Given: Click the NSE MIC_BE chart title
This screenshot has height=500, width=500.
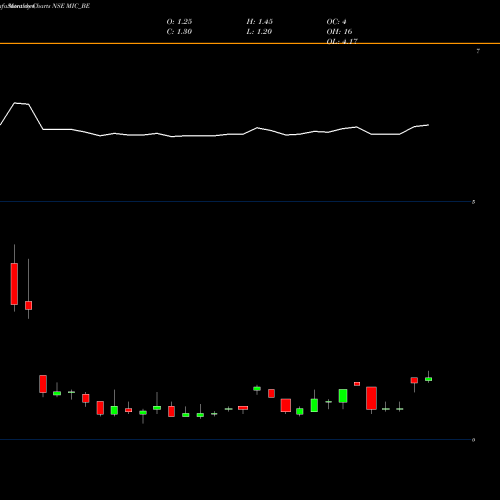Looking at the screenshot, I should pyautogui.click(x=71, y=6).
